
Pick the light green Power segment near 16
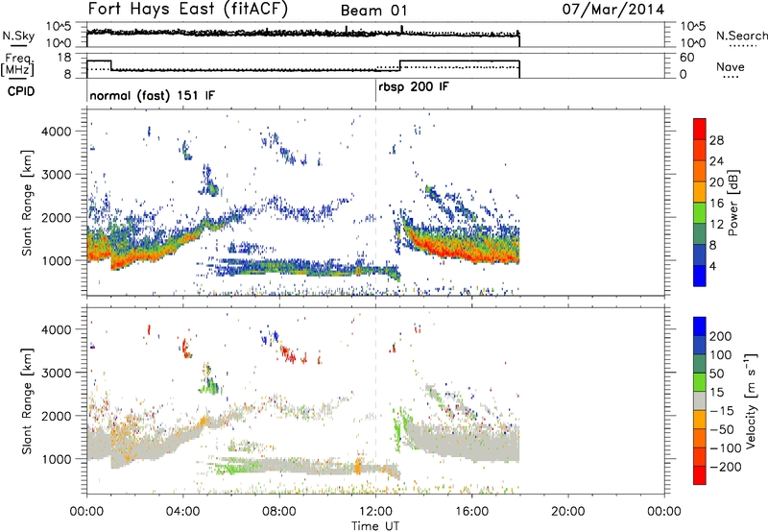point(700,212)
